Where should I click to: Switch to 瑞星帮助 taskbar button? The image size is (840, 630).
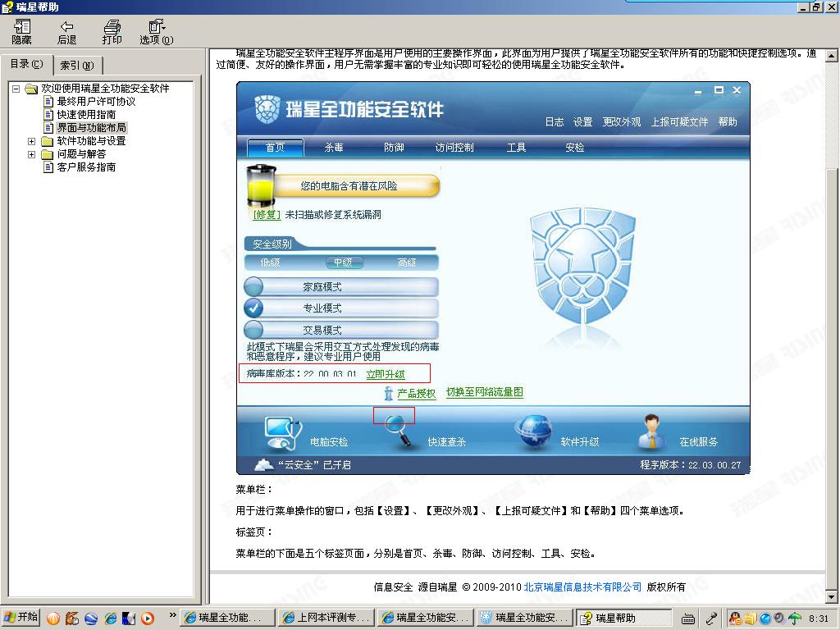pos(623,618)
